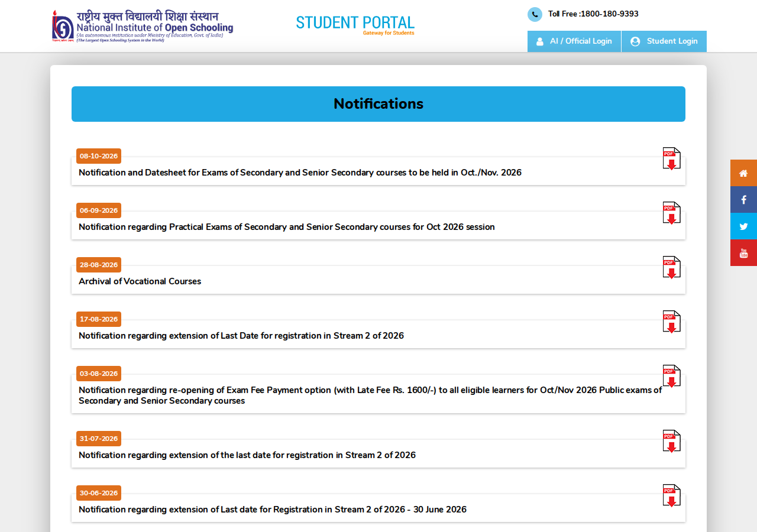The image size is (757, 532).
Task: Click the toll free phone icon
Action: click(535, 14)
